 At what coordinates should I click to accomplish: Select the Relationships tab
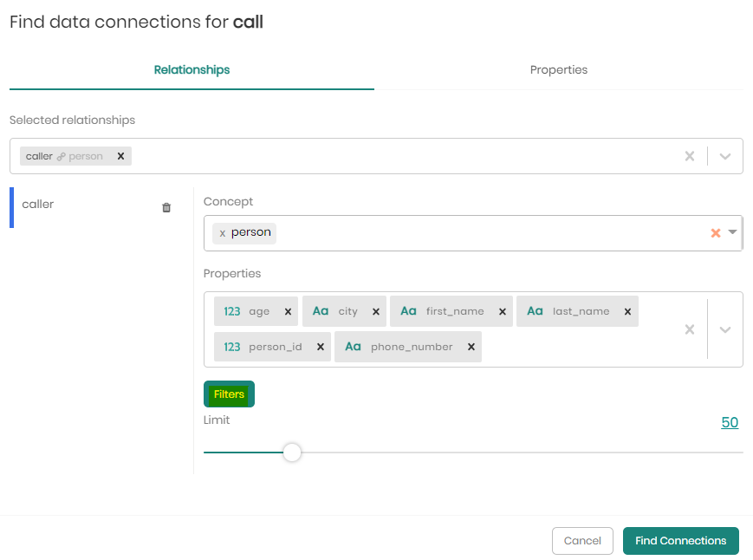pos(191,69)
